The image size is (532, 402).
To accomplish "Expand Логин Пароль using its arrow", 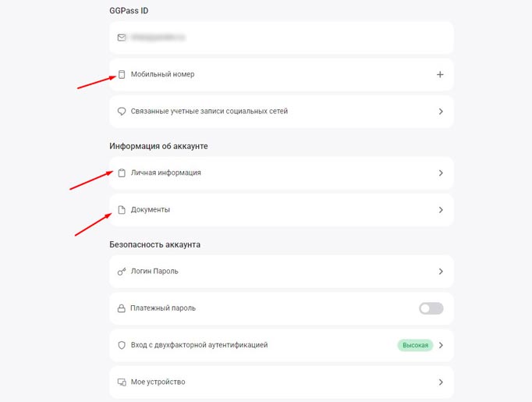I will [x=441, y=272].
